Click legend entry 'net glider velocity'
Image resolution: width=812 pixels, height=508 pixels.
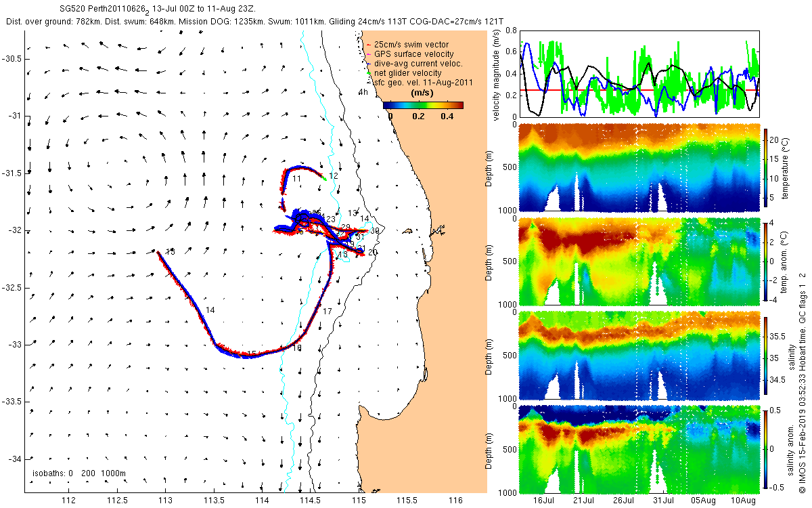coord(407,72)
